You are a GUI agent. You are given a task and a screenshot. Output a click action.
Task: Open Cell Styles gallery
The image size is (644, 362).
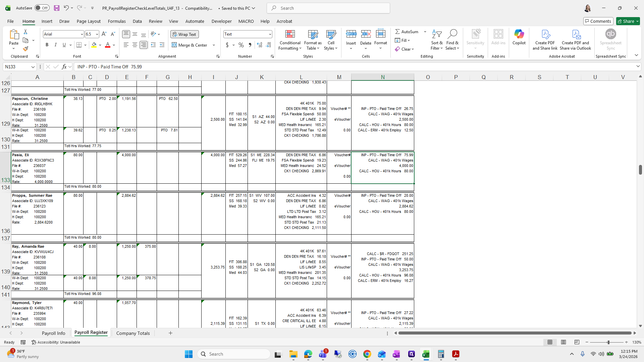[x=331, y=40]
